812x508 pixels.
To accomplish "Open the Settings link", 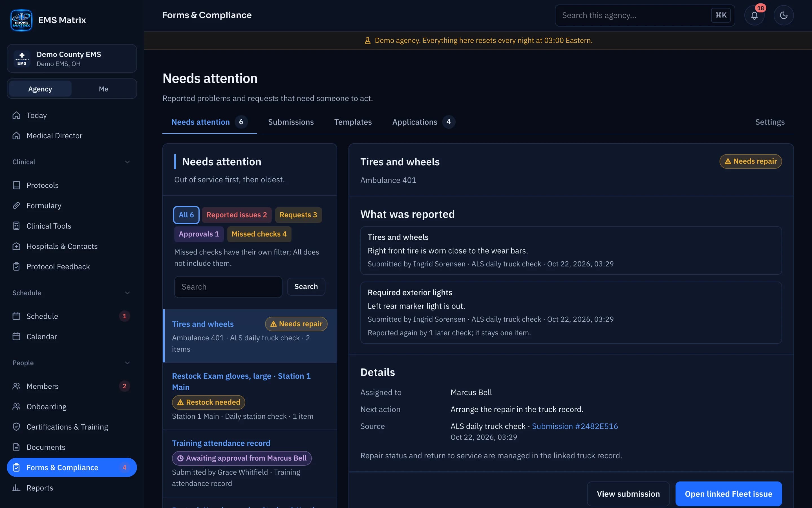I will (x=770, y=122).
